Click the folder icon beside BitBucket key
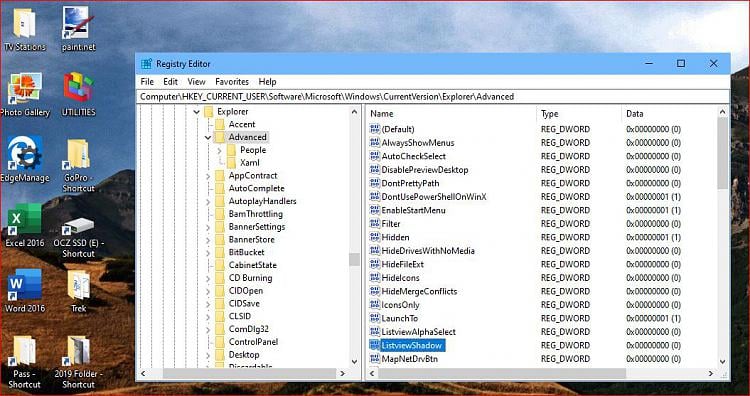Viewport: 750px width, 396px height. pyautogui.click(x=220, y=252)
